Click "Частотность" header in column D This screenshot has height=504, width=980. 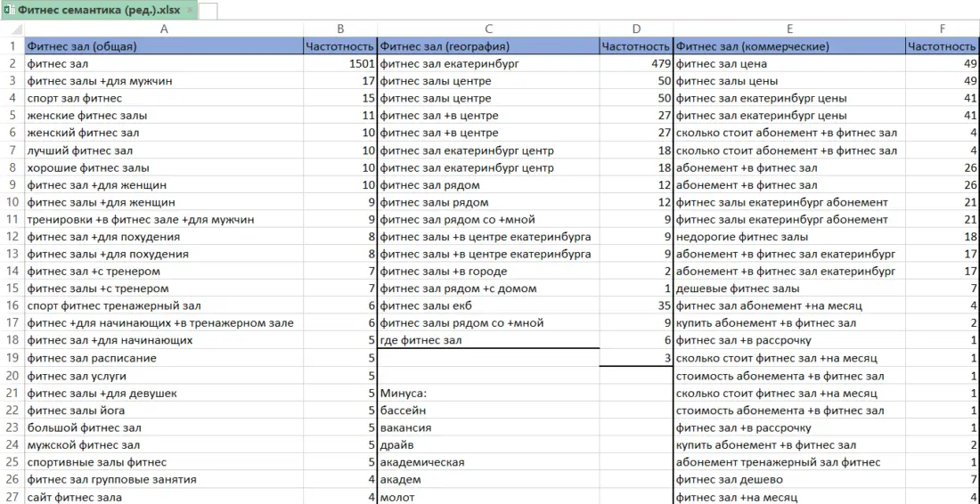(636, 46)
